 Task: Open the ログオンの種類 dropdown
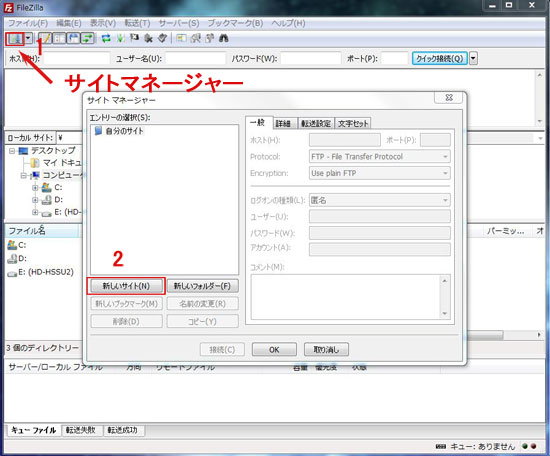[x=380, y=200]
